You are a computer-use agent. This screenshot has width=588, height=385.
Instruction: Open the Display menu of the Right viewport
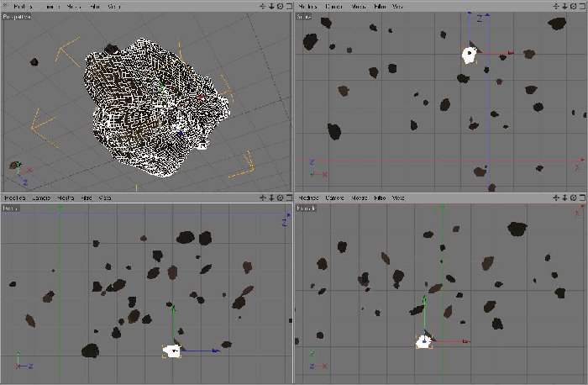pyautogui.click(x=66, y=198)
